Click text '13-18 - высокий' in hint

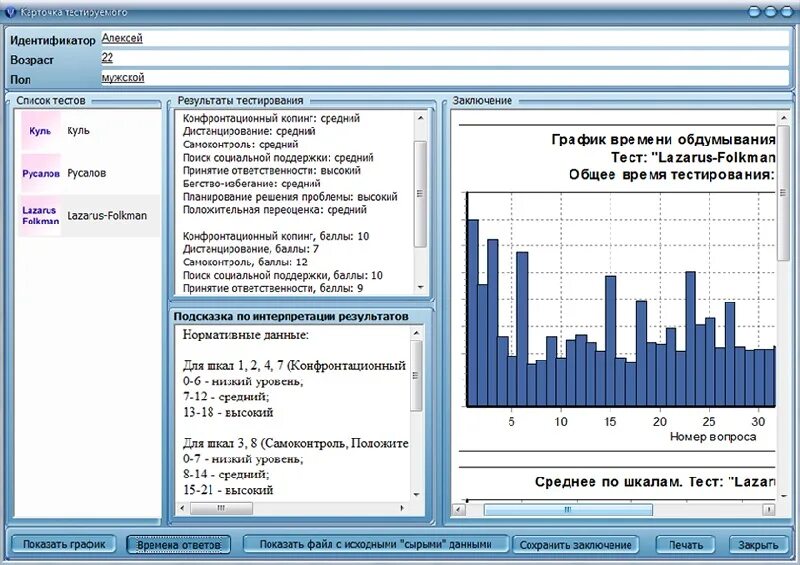pos(228,412)
